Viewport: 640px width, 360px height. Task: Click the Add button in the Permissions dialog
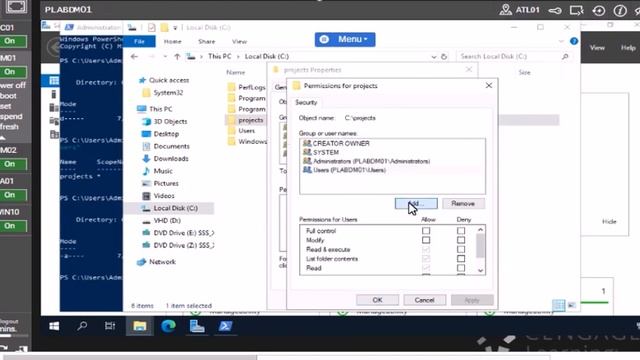tap(416, 203)
